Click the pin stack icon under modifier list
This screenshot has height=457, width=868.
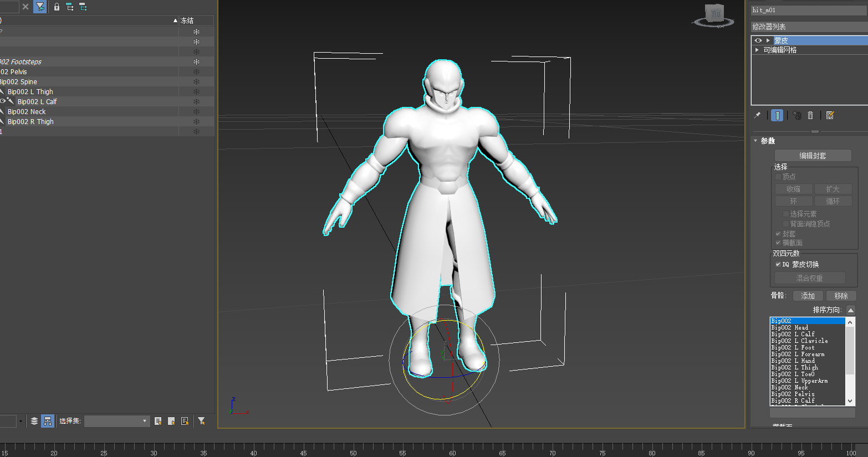pos(757,115)
